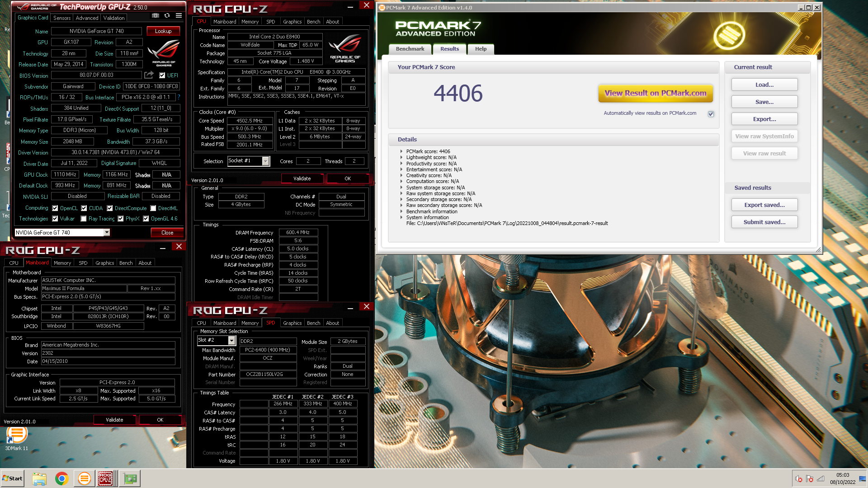Open PCMark Benchmark tab
Image resolution: width=868 pixels, height=488 pixels.
(410, 49)
